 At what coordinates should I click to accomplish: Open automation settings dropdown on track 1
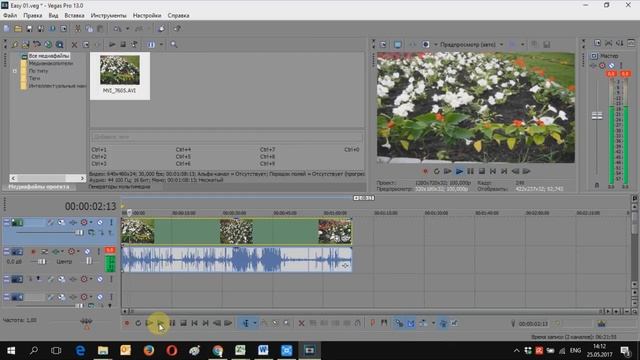91,222
